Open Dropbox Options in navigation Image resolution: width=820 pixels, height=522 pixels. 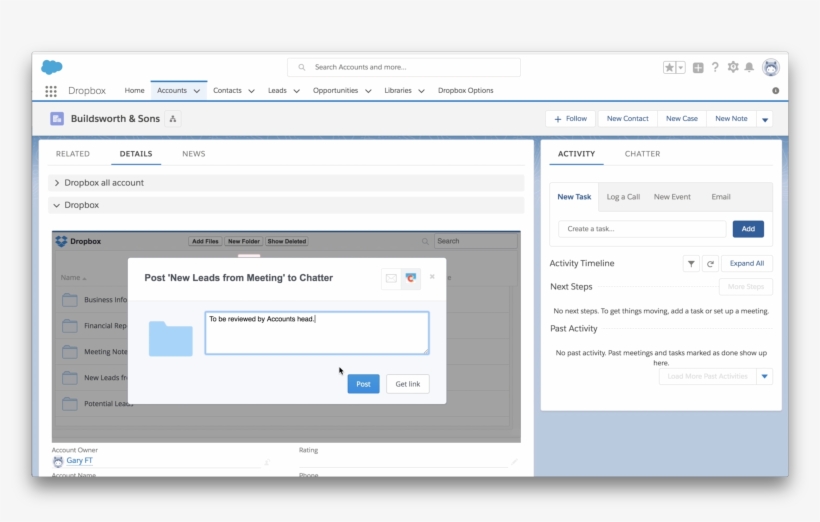pyautogui.click(x=465, y=90)
